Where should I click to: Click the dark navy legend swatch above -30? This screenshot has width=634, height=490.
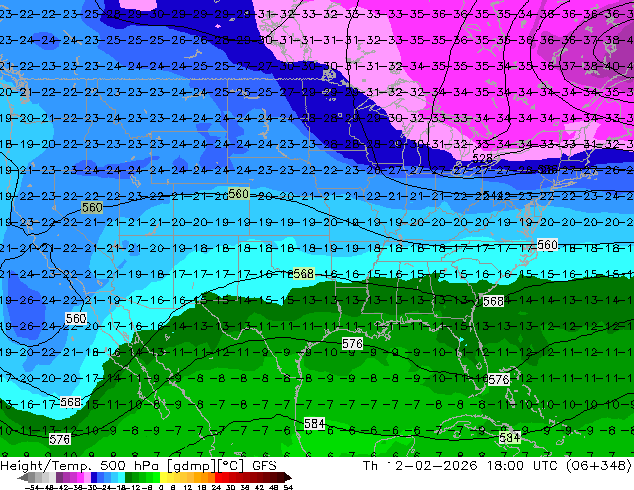94,477
